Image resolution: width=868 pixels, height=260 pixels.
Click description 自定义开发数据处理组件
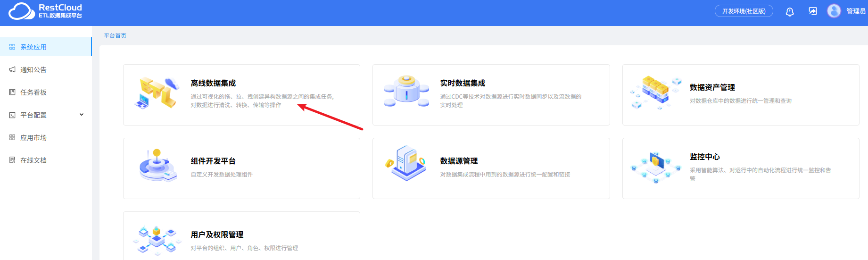point(222,174)
